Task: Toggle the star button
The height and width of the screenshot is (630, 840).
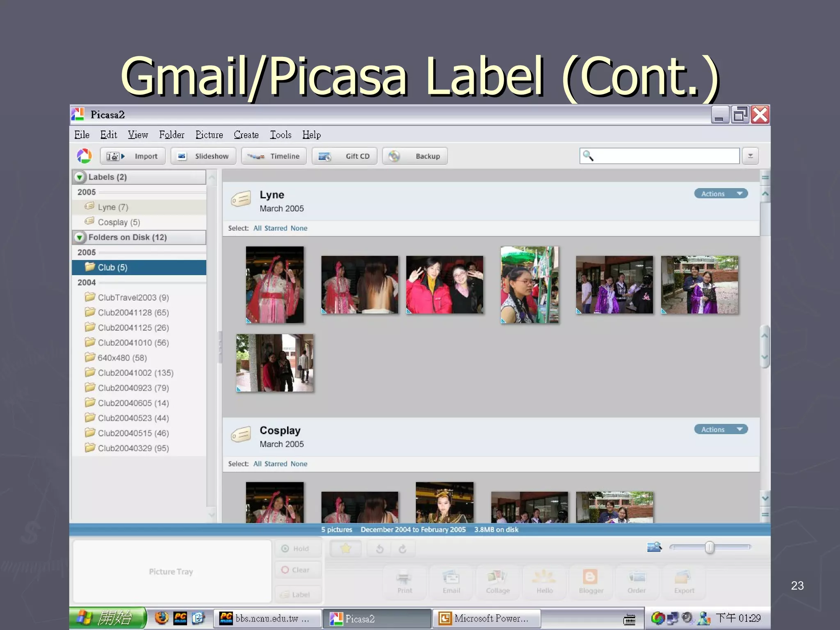Action: pos(346,549)
